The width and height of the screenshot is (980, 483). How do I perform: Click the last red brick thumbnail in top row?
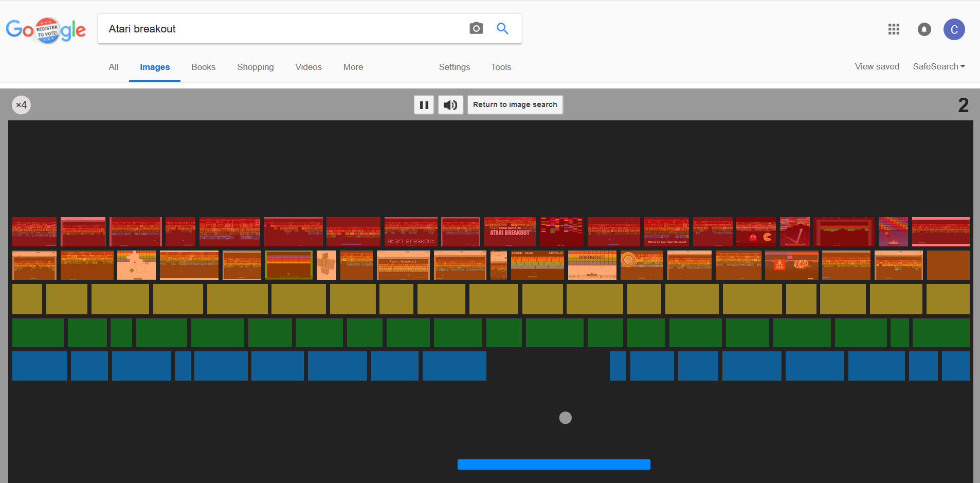941,231
